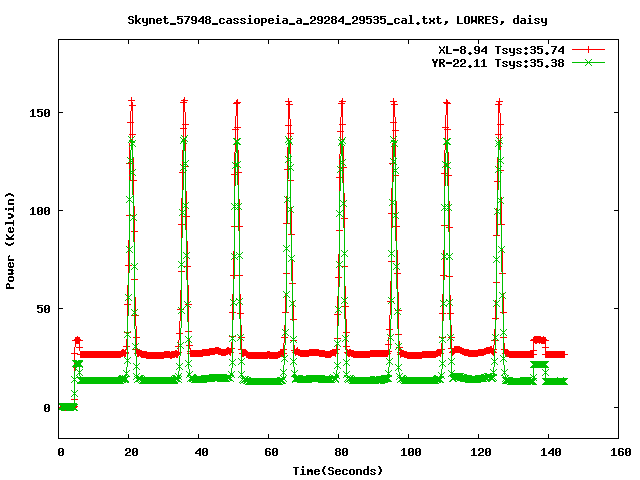The image size is (640, 480).
Task: Click the 20 tick label on x-axis
Action: [131, 452]
